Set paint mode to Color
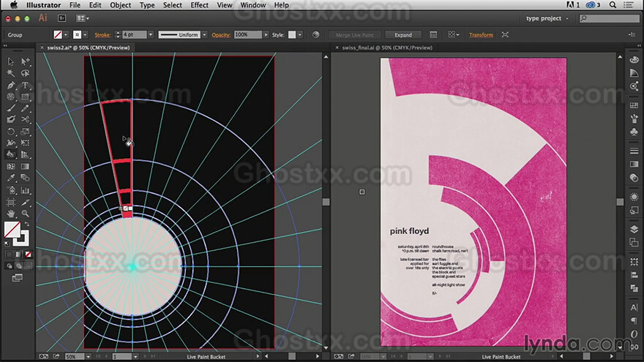The image size is (644, 362). coord(9,254)
